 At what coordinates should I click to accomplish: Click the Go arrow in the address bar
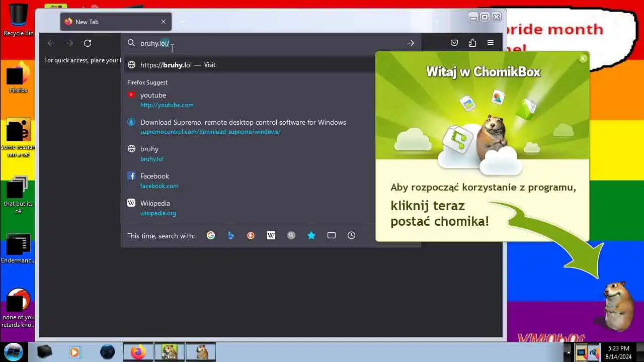pos(411,43)
